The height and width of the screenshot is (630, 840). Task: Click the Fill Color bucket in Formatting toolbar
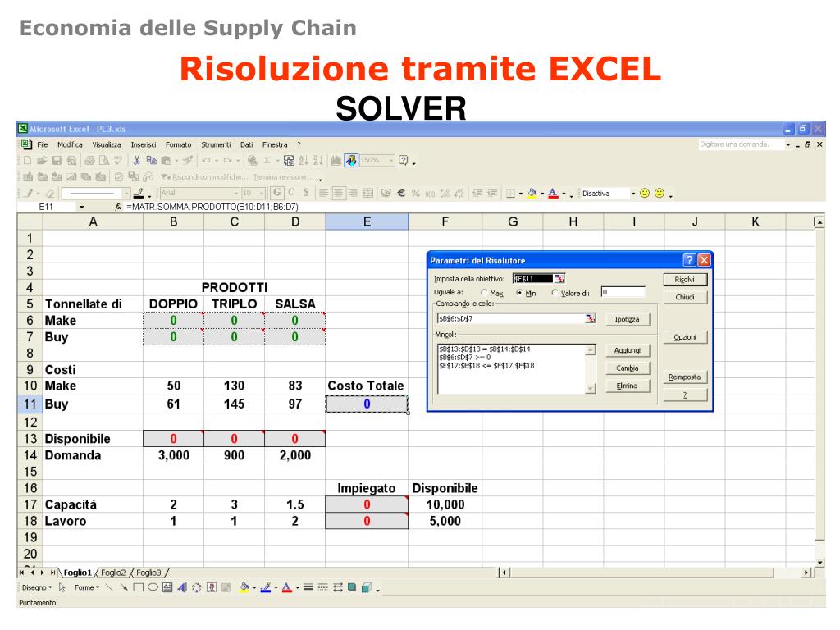tap(532, 193)
